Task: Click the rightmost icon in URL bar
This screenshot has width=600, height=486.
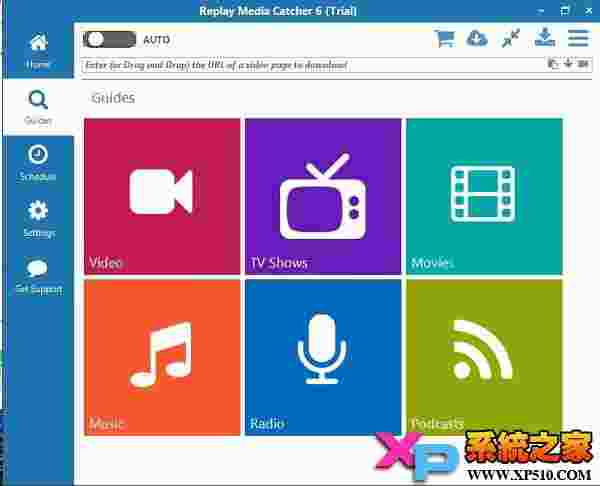Action: click(x=583, y=63)
